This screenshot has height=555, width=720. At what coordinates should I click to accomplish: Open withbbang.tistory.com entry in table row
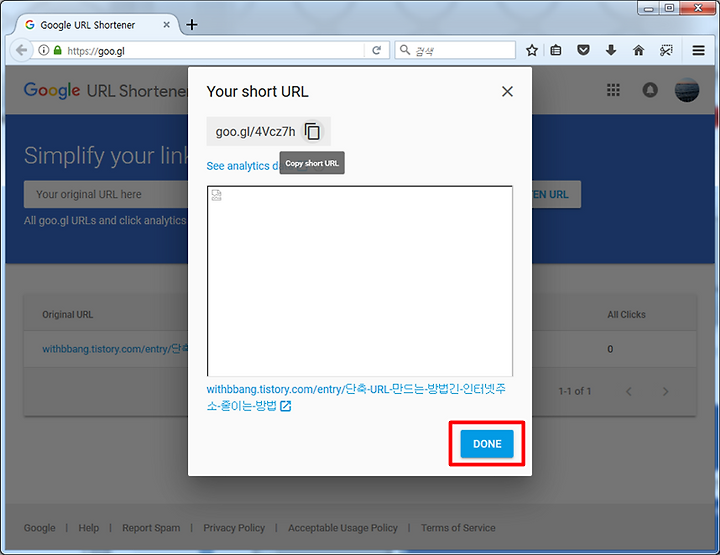pyautogui.click(x=115, y=349)
